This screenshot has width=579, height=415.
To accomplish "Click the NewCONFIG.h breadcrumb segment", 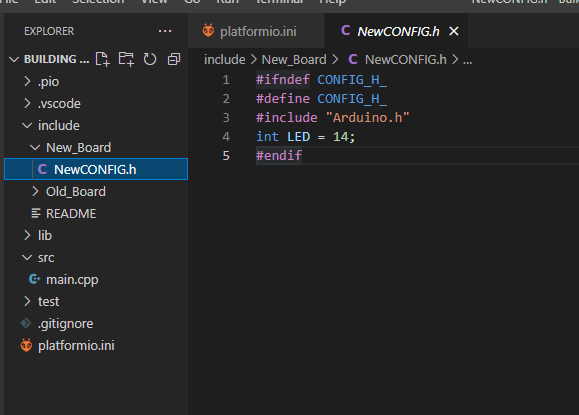I will [405, 59].
